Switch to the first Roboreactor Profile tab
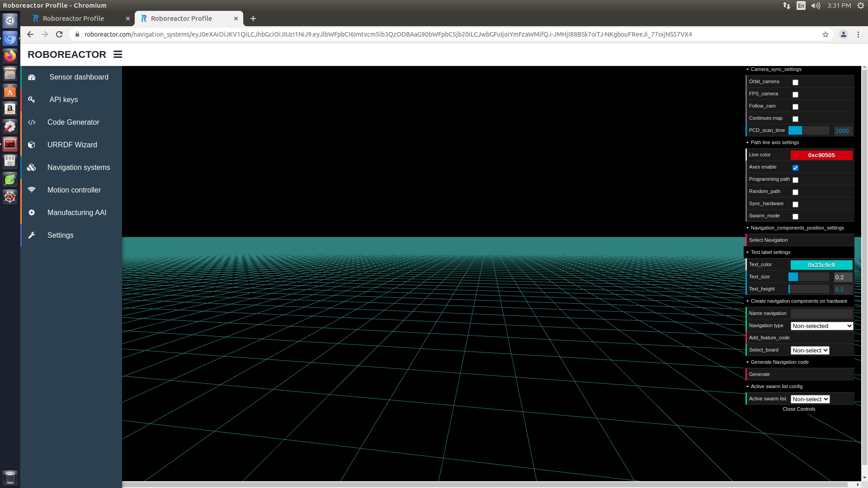Screen dimensions: 868x488 coord(80,19)
